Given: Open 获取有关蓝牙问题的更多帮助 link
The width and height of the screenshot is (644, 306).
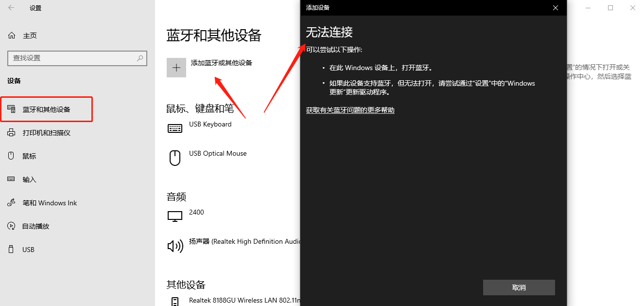Looking at the screenshot, I should pos(350,110).
